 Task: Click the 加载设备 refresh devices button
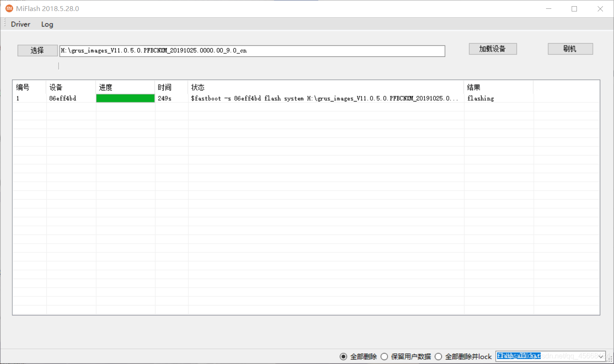[493, 49]
